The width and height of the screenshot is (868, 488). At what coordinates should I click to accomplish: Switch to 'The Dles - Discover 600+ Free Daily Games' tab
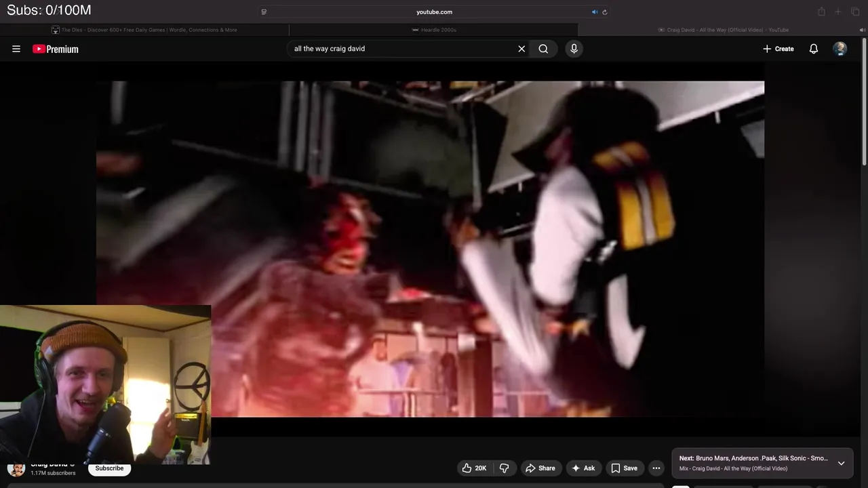point(144,30)
